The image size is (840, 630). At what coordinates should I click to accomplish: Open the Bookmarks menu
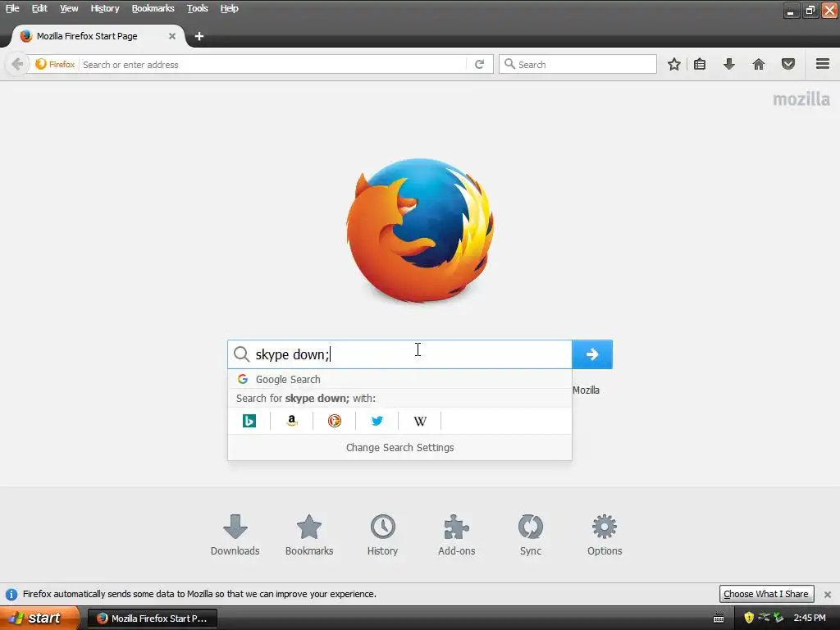(x=153, y=8)
